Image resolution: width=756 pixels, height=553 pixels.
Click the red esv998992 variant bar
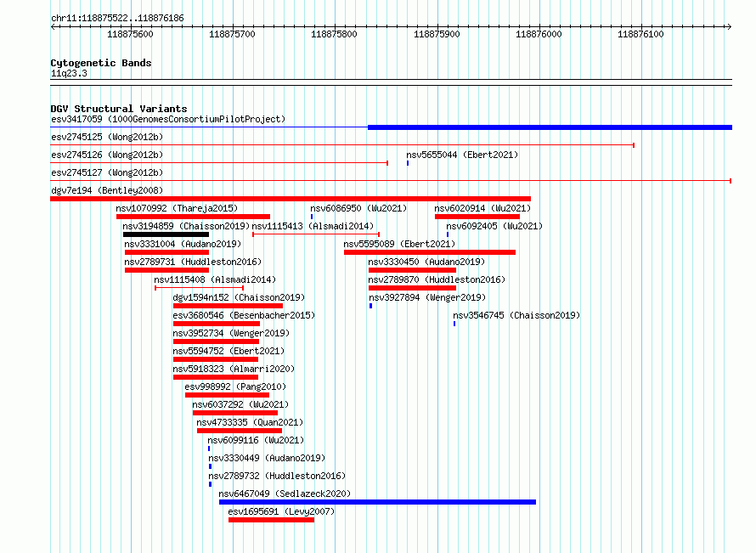pos(227,395)
